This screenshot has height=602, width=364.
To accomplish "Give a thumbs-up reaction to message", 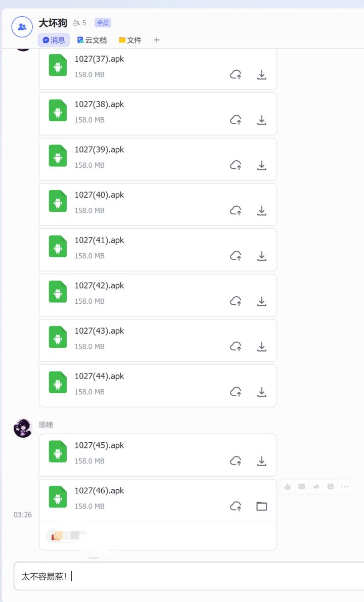I will pos(288,487).
